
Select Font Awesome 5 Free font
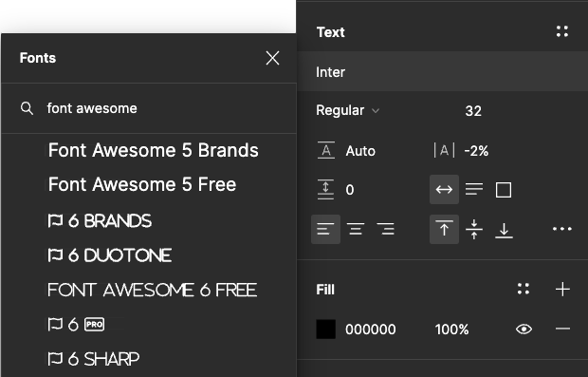click(142, 184)
